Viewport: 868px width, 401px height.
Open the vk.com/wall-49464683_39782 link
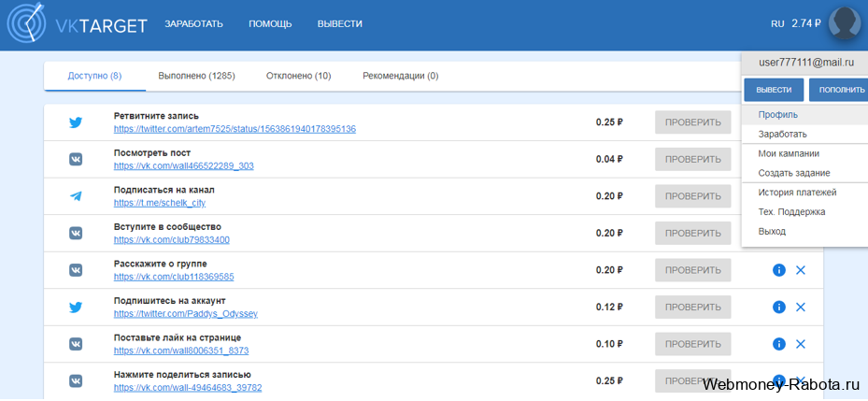(188, 388)
